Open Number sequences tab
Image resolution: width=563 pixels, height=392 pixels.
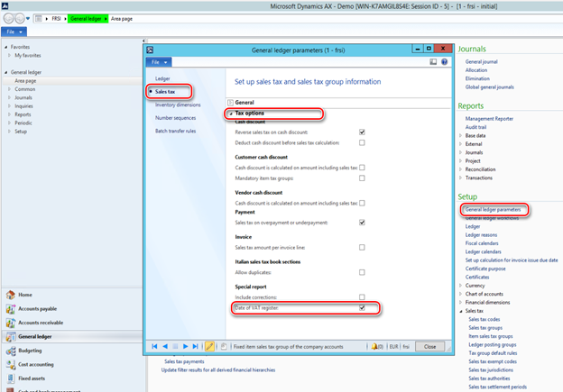click(x=176, y=118)
